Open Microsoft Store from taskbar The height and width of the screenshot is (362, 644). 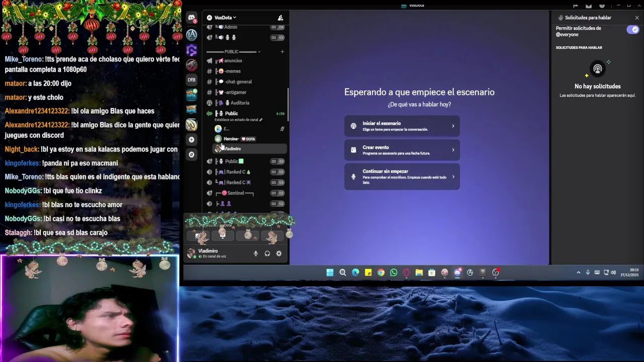tap(432, 273)
